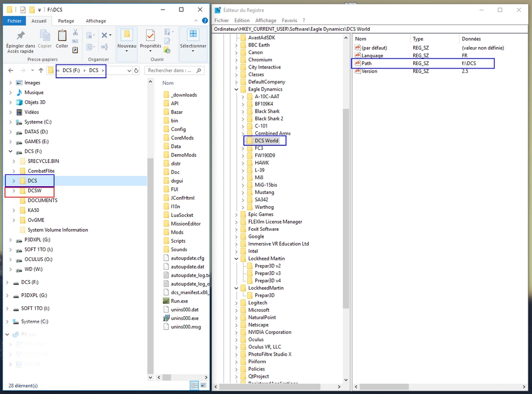Switch to large icons view in status bar
The image size is (532, 394).
204,385
